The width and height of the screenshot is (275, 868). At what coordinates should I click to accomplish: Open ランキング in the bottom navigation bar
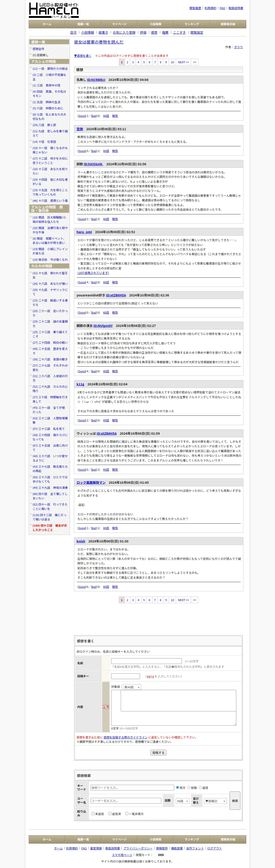(x=192, y=839)
